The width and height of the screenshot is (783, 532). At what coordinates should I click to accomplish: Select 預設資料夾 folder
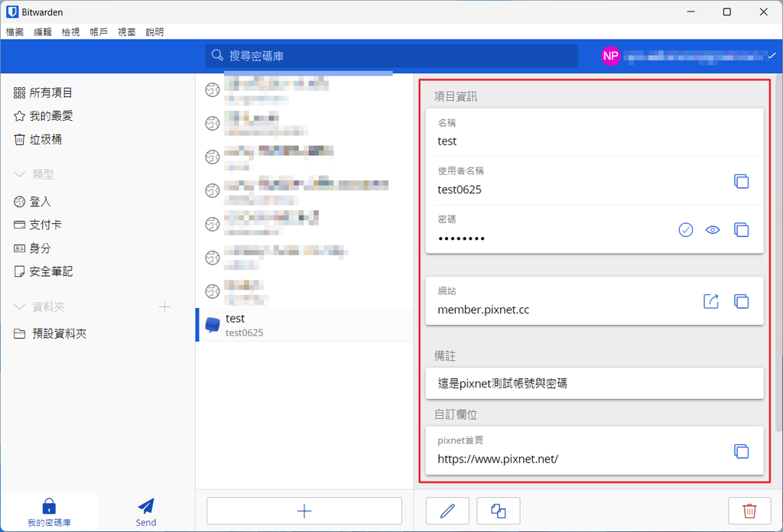click(50, 334)
